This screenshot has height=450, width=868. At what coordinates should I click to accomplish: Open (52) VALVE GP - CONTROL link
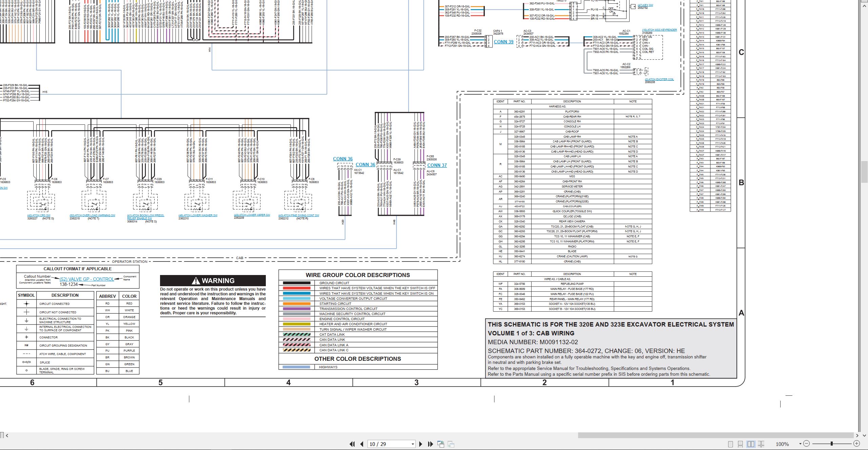(x=87, y=279)
